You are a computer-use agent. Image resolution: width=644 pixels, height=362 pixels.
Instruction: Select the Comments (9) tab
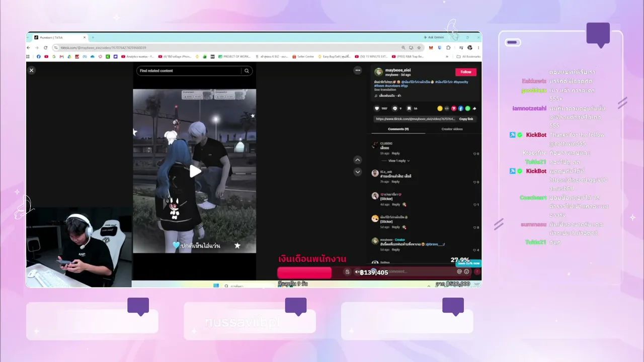(x=398, y=129)
